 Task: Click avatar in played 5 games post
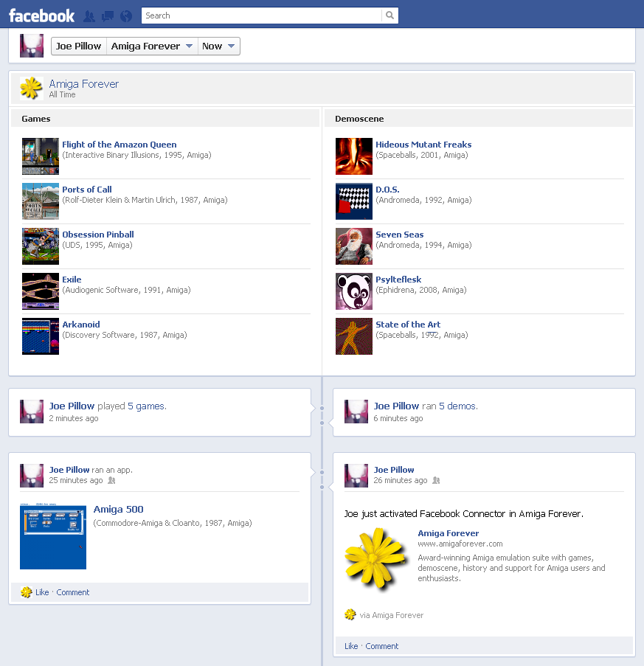tap(32, 412)
